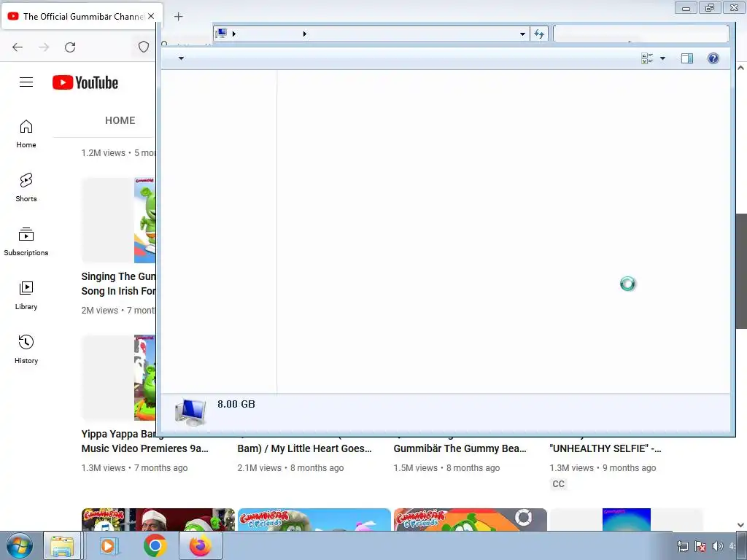The image size is (747, 560).
Task: Open the view options dropdown arrow
Action: pos(662,58)
